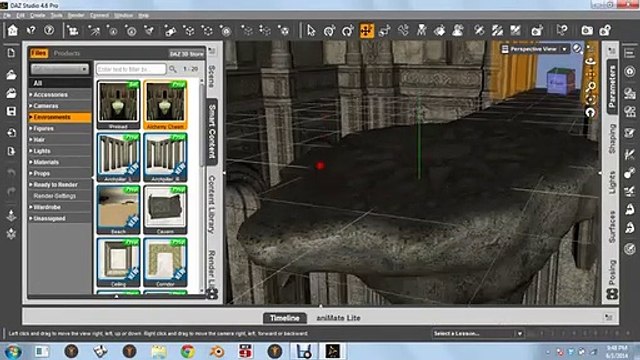The width and height of the screenshot is (640, 360).
Task: Open the Posing side tab
Action: 612,272
